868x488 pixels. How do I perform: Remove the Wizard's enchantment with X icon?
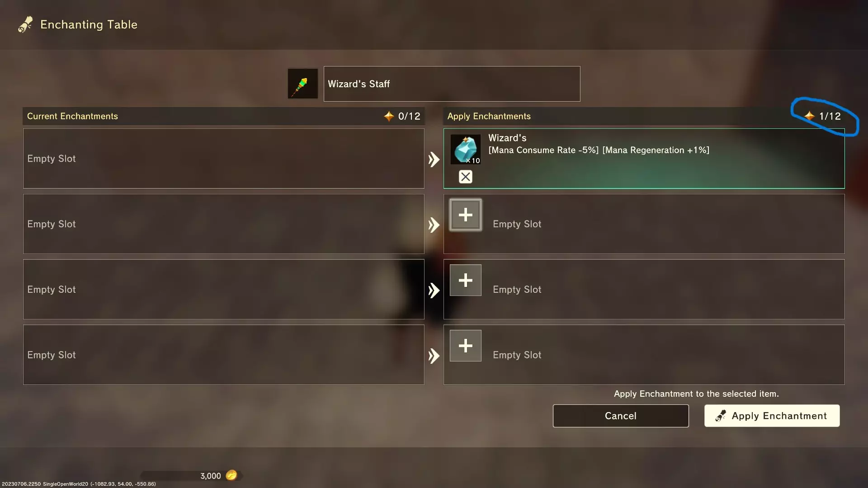[x=466, y=177]
